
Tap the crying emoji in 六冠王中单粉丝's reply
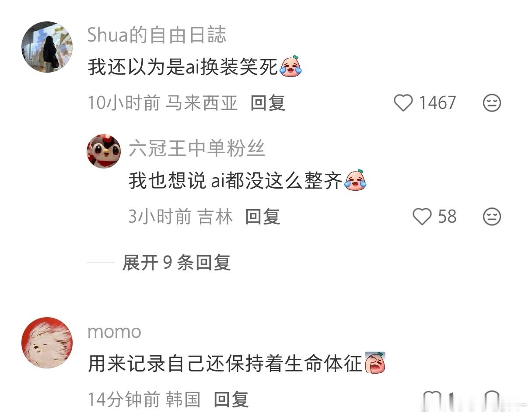[x=355, y=179]
